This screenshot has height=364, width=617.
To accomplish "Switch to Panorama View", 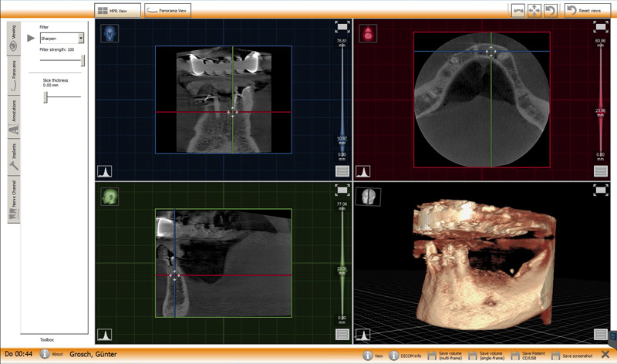I will pyautogui.click(x=168, y=10).
